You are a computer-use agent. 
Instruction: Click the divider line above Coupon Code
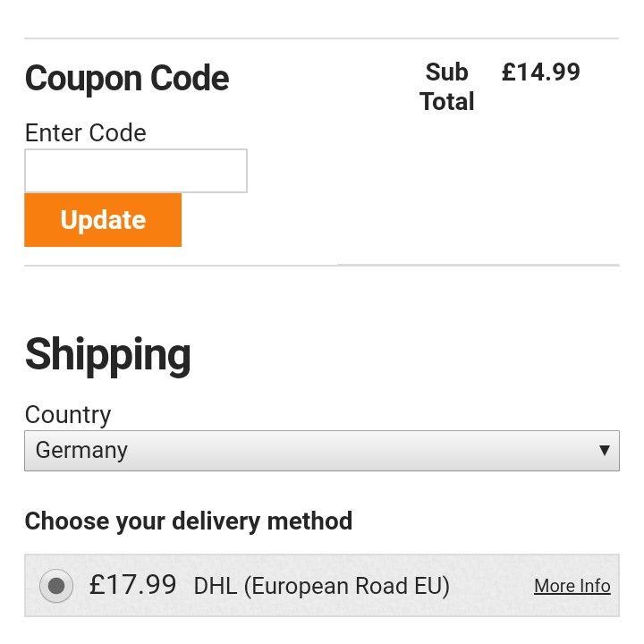321,38
